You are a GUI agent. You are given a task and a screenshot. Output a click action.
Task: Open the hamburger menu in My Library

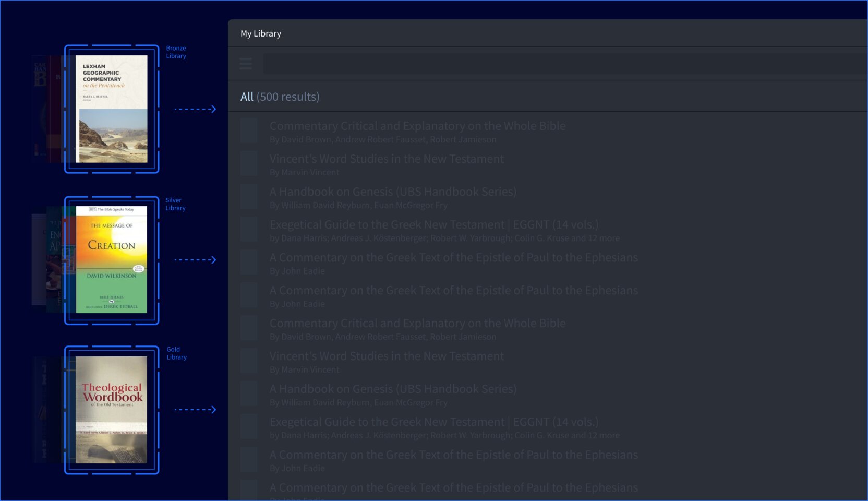click(246, 64)
